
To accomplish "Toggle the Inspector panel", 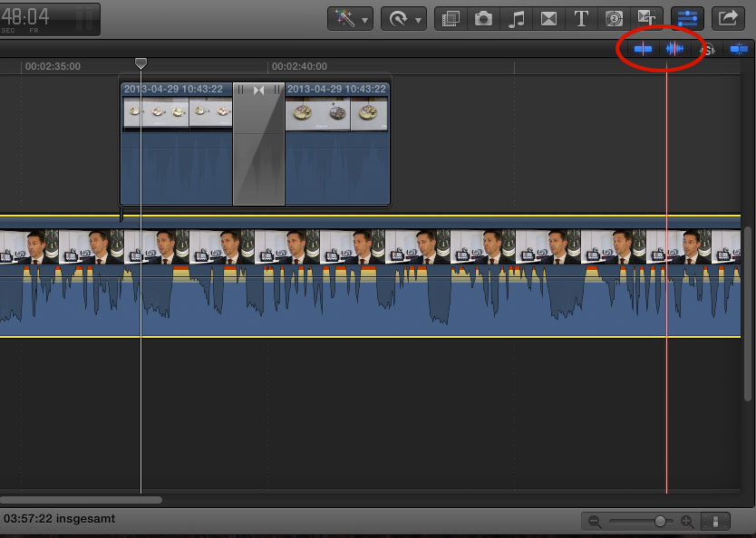I will coord(687,18).
